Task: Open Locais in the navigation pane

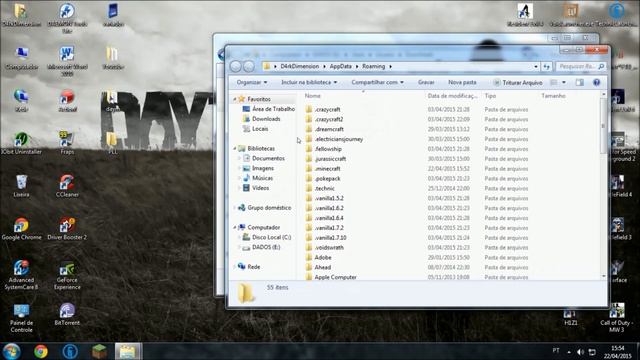Action: (x=260, y=129)
